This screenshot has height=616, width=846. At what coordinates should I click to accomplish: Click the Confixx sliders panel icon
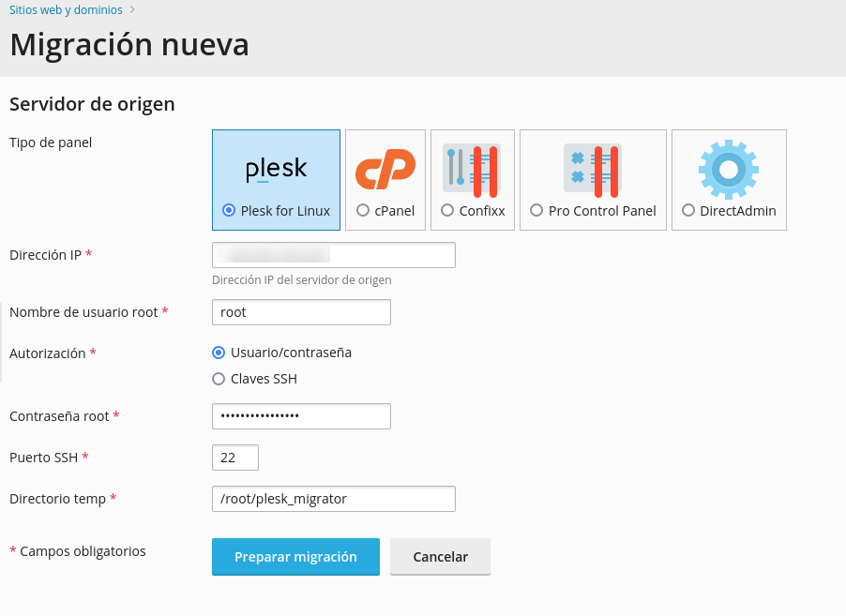pos(472,171)
